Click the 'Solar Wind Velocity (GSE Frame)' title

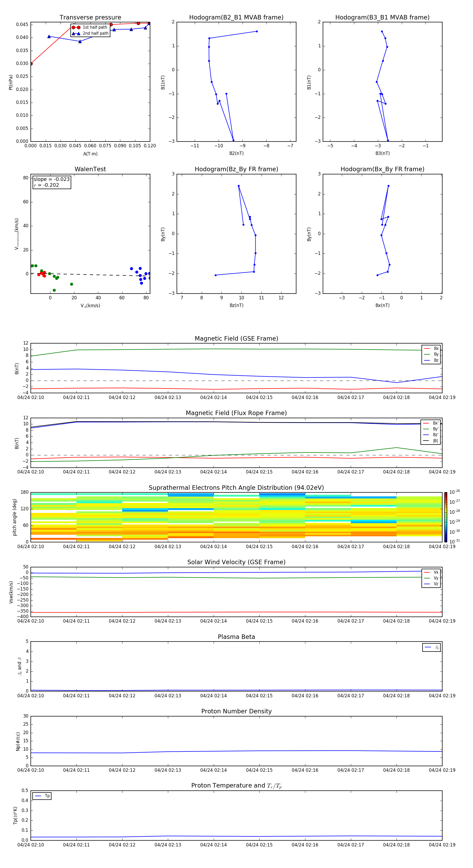(x=236, y=562)
